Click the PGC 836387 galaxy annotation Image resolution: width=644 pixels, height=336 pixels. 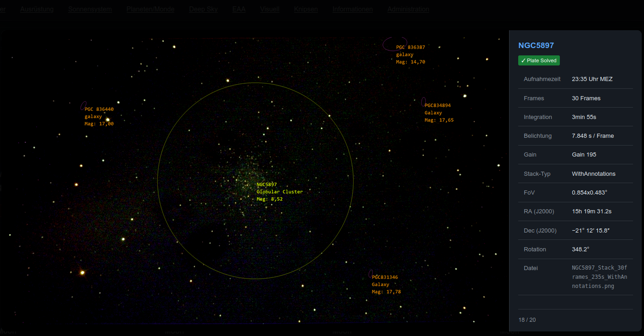point(411,54)
